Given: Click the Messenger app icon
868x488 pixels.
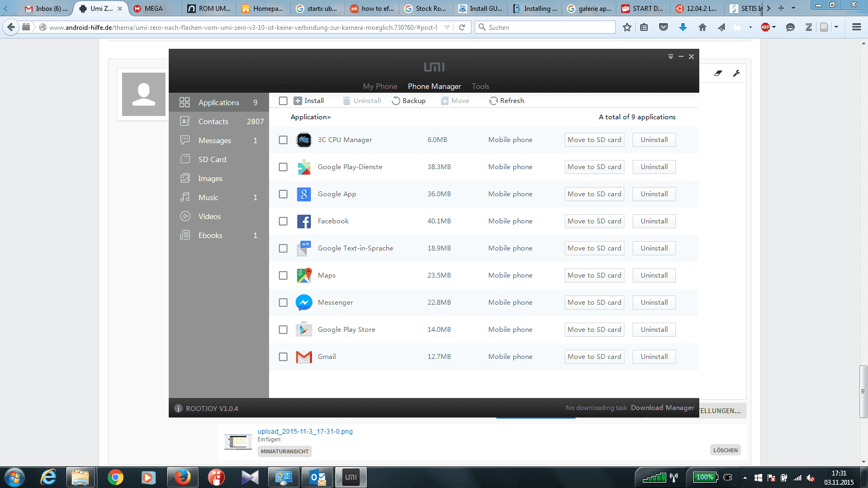Looking at the screenshot, I should 304,303.
